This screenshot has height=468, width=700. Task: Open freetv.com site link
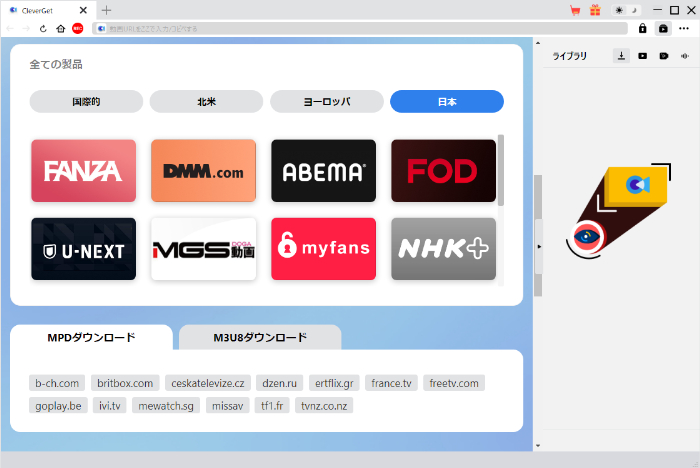point(454,383)
